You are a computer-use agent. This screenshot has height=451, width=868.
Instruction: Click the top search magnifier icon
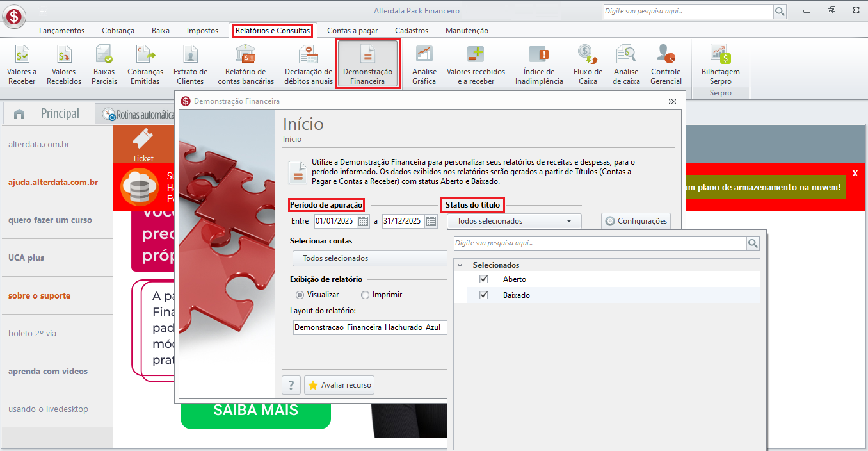click(x=780, y=12)
